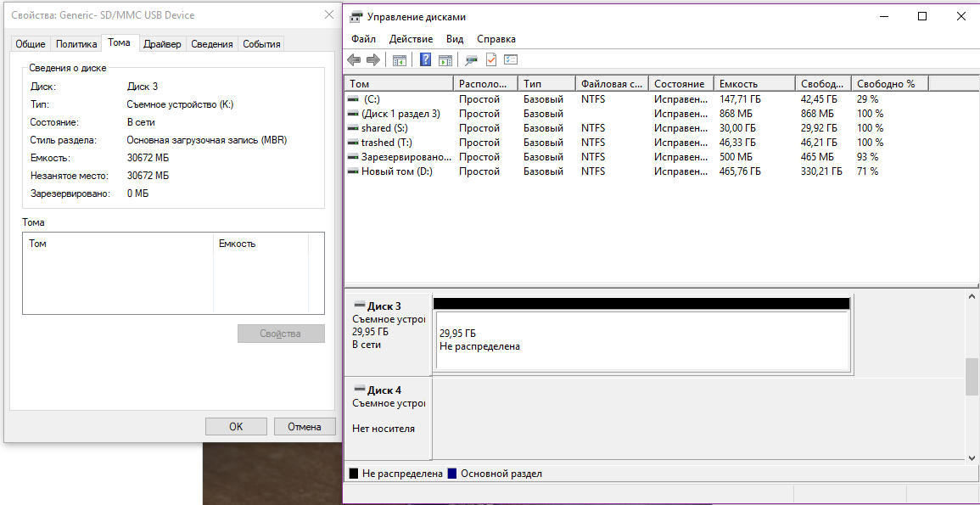Viewport: 980px width, 505px height.
Task: Click the disk pane scroll down arrow
Action: pos(972,457)
